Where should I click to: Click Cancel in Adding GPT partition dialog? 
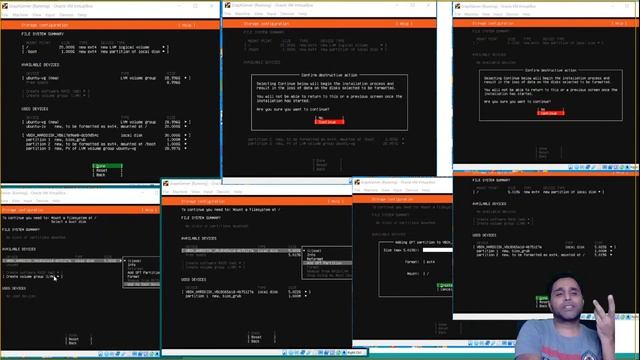[444, 290]
